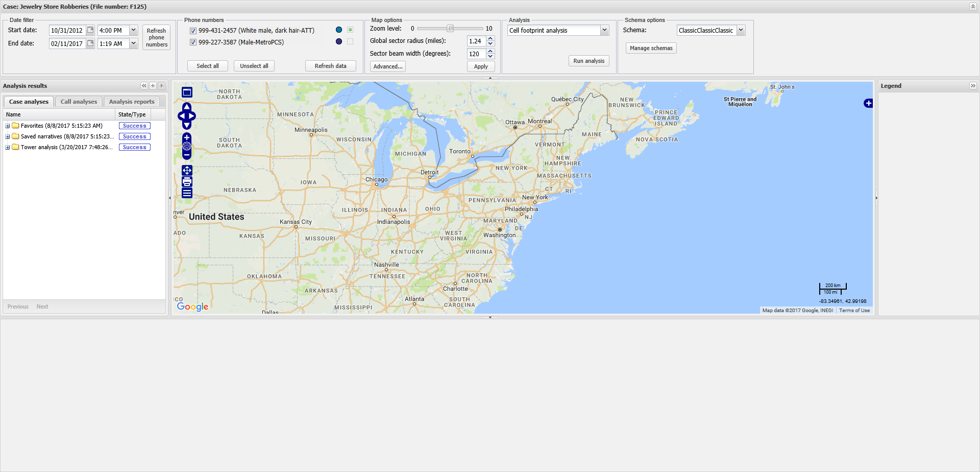
Task: Open the Schema dropdown list
Action: point(741,31)
